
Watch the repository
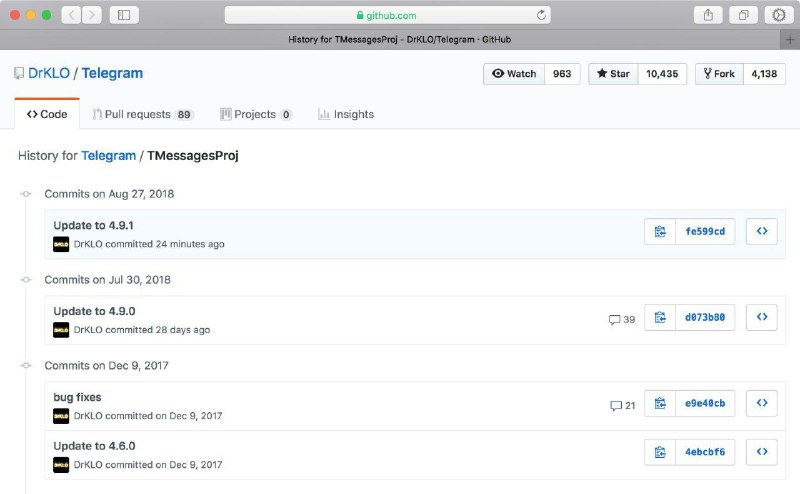pyautogui.click(x=514, y=73)
